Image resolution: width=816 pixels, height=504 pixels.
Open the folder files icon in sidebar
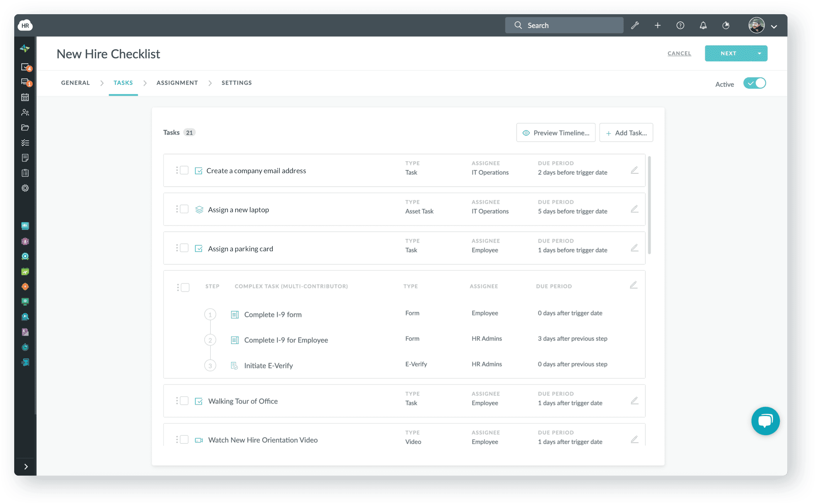(x=25, y=127)
